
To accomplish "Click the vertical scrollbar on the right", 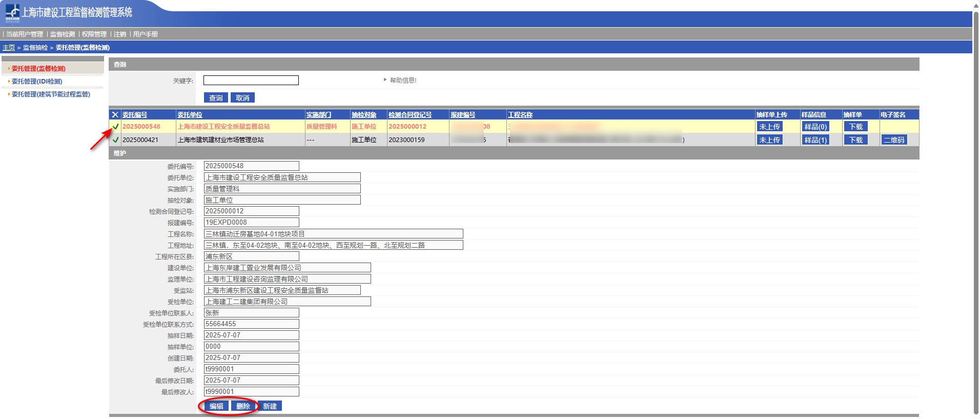I will (976, 205).
